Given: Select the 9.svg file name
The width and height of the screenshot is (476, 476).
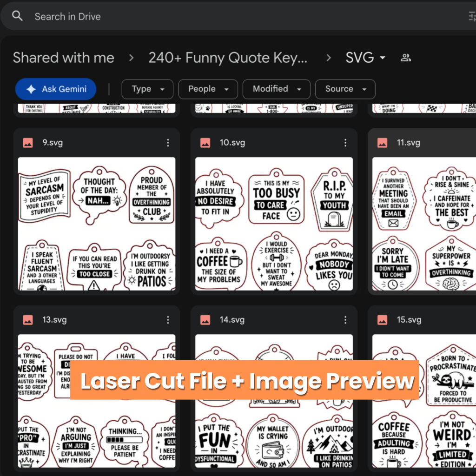Looking at the screenshot, I should pos(53,143).
